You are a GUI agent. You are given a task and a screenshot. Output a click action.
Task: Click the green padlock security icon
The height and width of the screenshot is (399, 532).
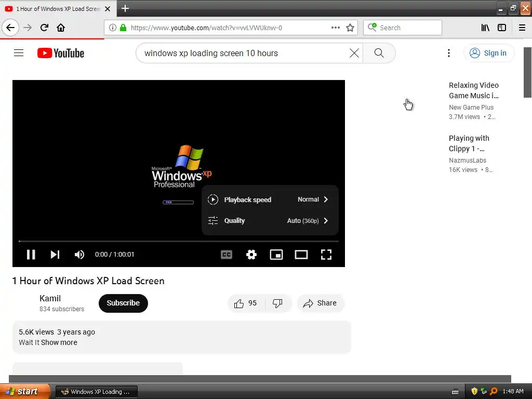[x=123, y=28]
